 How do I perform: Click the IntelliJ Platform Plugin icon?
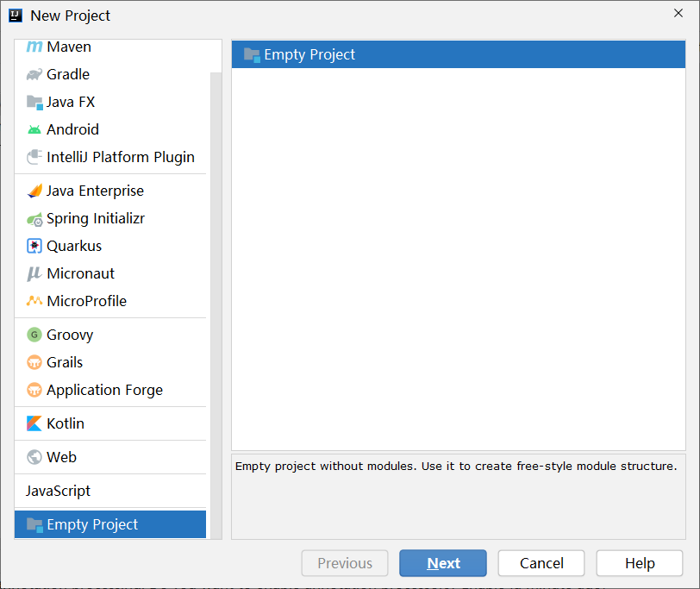point(34,157)
